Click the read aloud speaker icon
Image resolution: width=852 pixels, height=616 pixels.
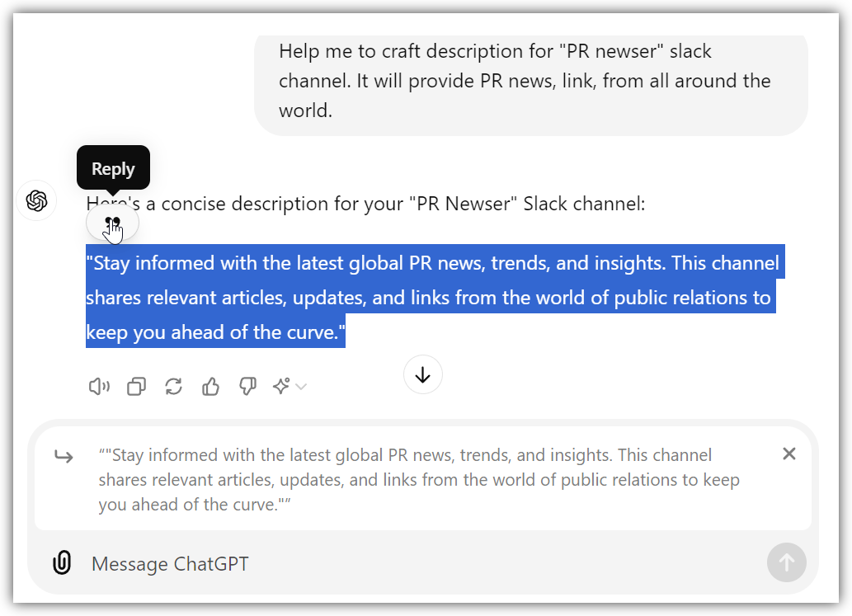99,386
